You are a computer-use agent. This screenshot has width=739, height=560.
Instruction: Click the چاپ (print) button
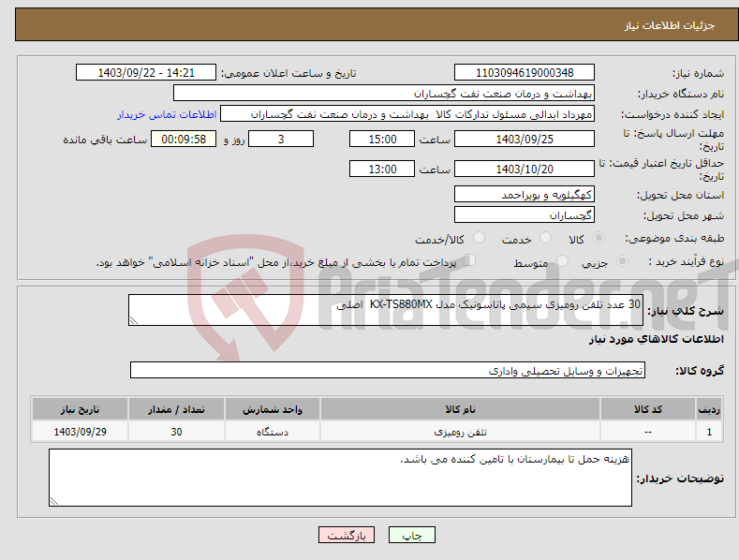tap(411, 535)
